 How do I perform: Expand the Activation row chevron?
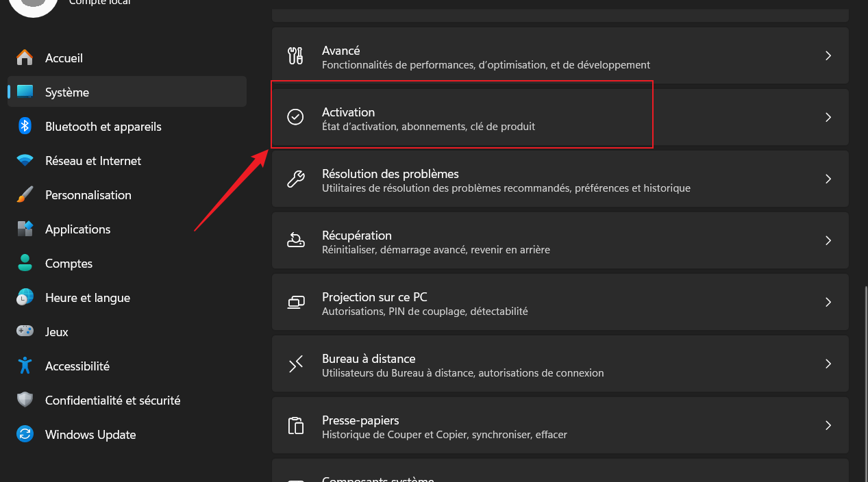pos(828,117)
